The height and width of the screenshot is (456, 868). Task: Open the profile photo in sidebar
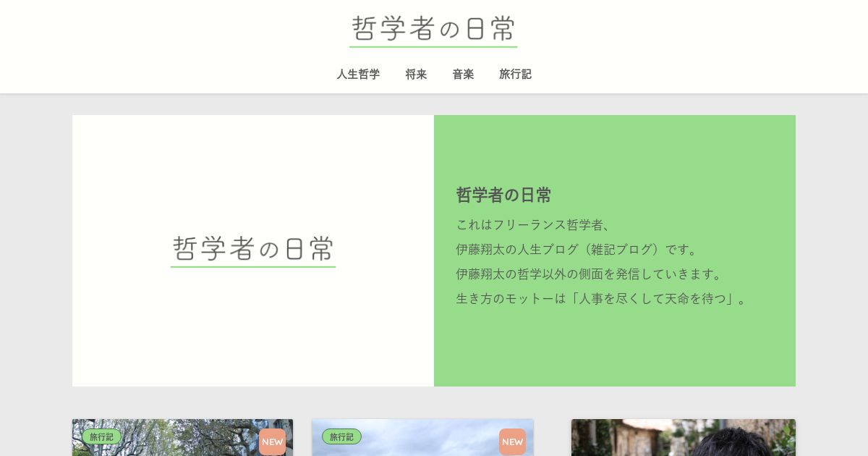pyautogui.click(x=684, y=437)
